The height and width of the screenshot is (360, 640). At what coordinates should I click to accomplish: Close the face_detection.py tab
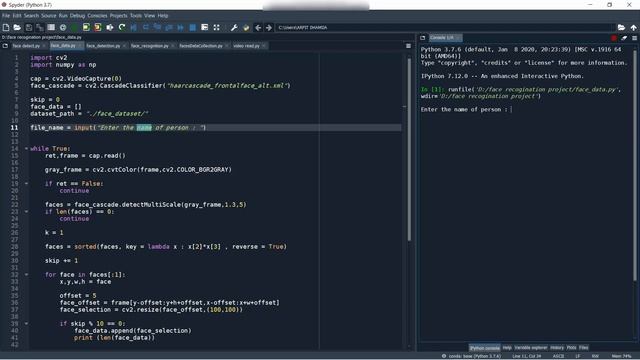[124, 46]
